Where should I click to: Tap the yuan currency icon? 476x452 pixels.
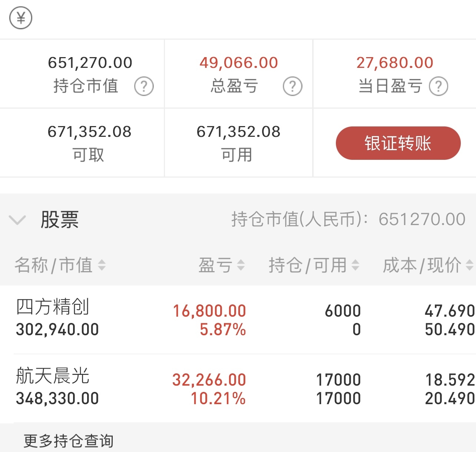coord(21,18)
